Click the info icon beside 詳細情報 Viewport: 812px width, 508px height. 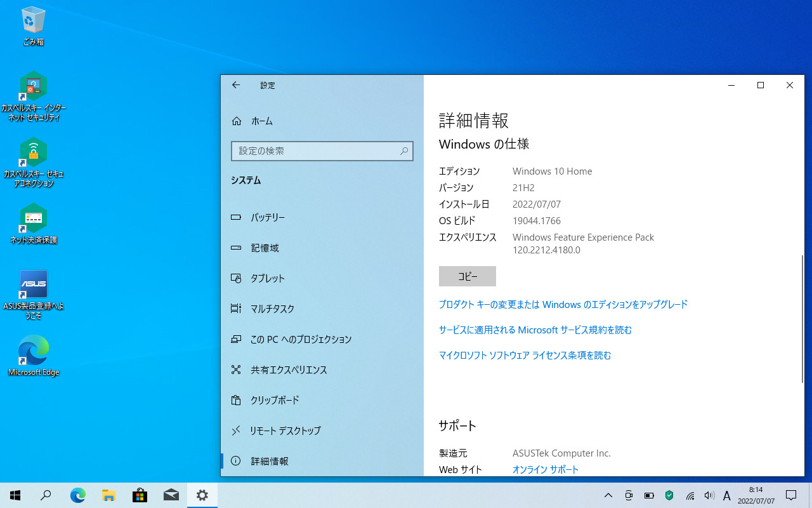(x=236, y=461)
